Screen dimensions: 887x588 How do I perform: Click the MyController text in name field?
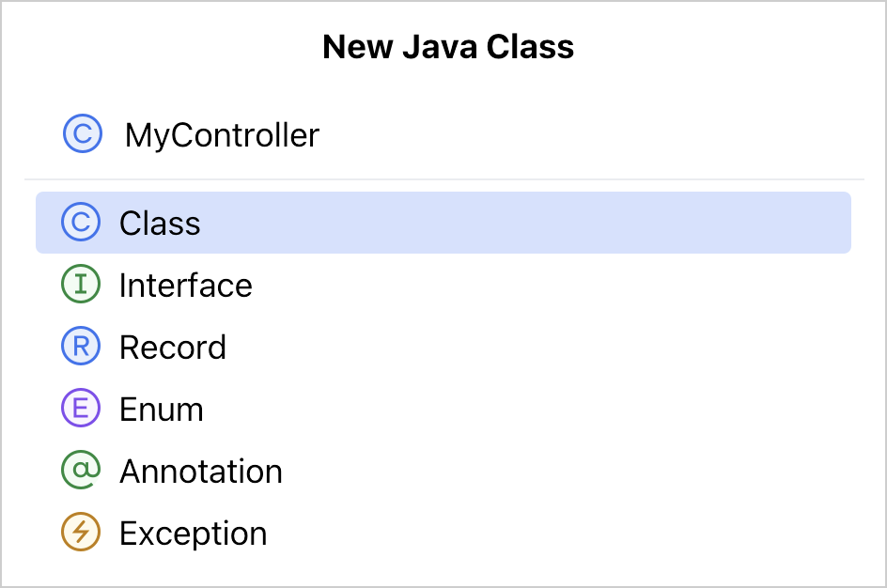tap(222, 135)
